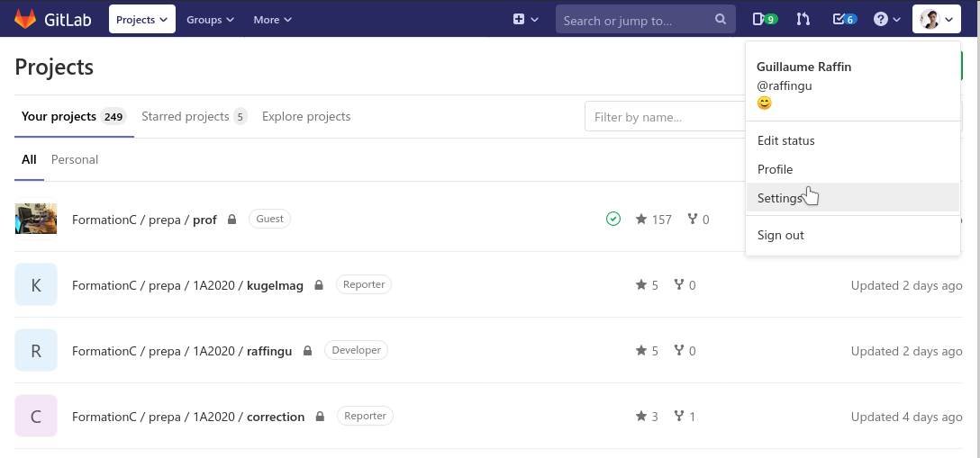This screenshot has width=980, height=458.
Task: Click the K avatar of kugelmag
Action: point(36,284)
